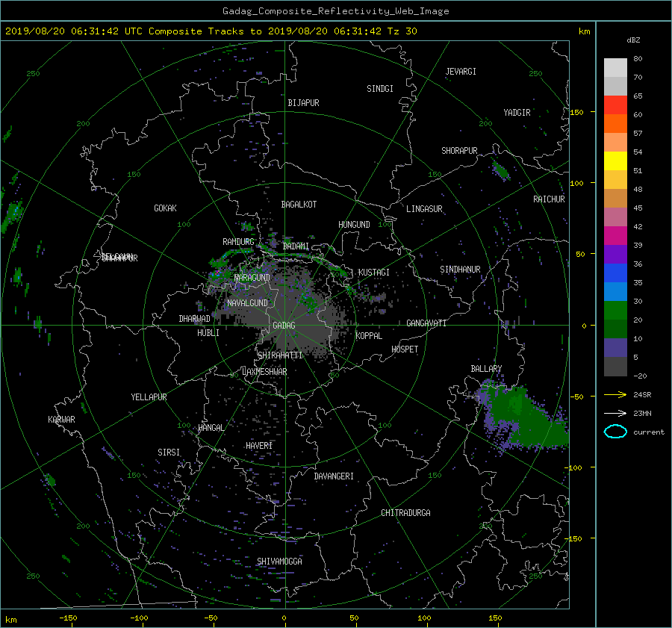Click the SIRSI city label
The image size is (672, 628).
pyautogui.click(x=169, y=453)
